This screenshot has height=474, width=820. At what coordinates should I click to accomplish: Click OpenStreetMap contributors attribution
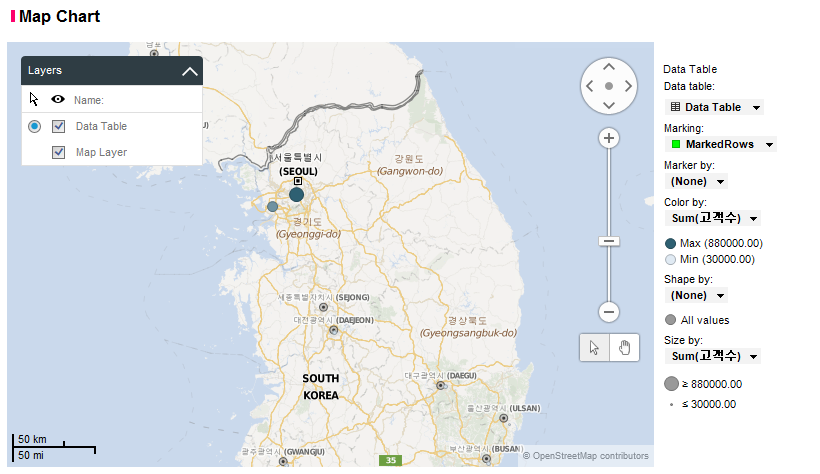pyautogui.click(x=586, y=456)
